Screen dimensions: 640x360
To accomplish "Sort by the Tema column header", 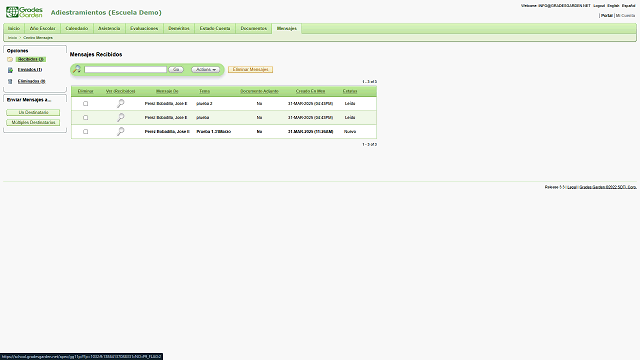I will tap(204, 91).
